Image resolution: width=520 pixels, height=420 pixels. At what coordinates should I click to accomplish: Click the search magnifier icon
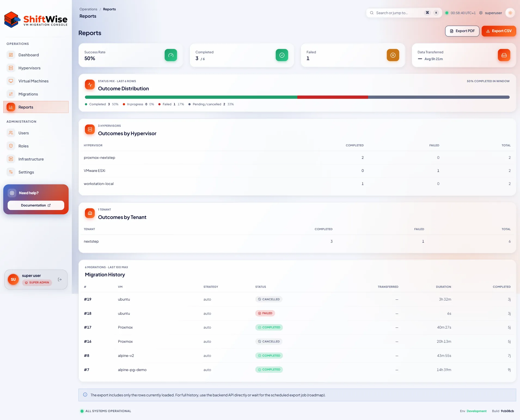click(x=372, y=13)
